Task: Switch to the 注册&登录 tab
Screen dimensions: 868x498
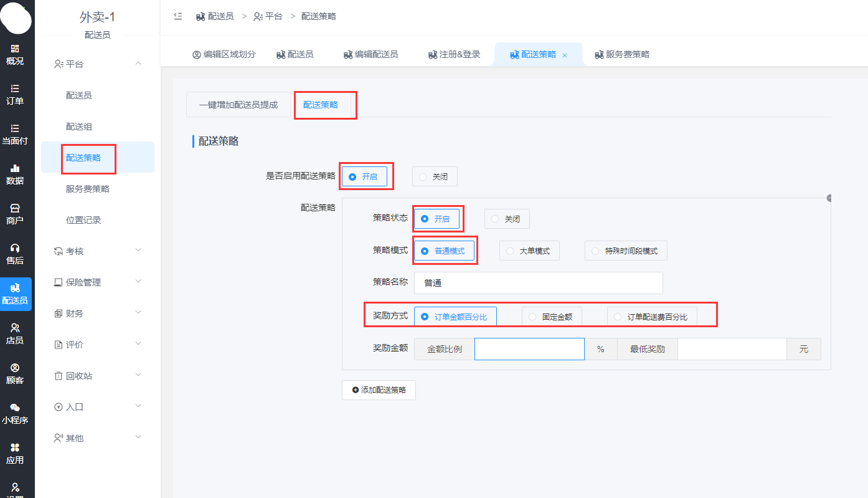Action: tap(455, 54)
